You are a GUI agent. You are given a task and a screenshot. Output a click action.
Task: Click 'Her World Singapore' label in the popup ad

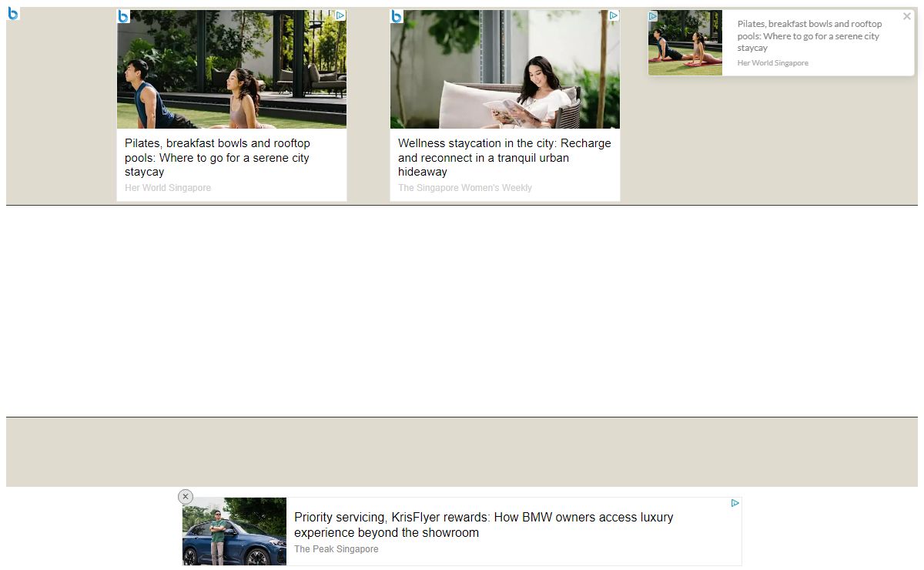pos(773,63)
